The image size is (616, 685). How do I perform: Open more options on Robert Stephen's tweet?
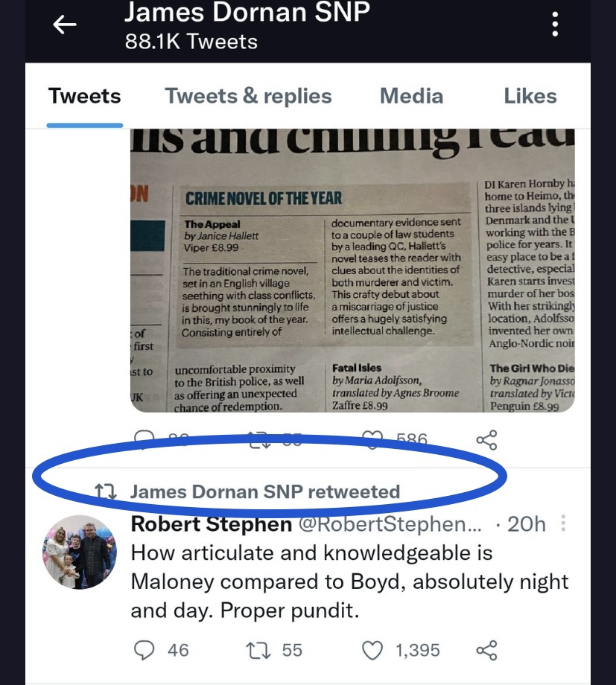point(564,524)
